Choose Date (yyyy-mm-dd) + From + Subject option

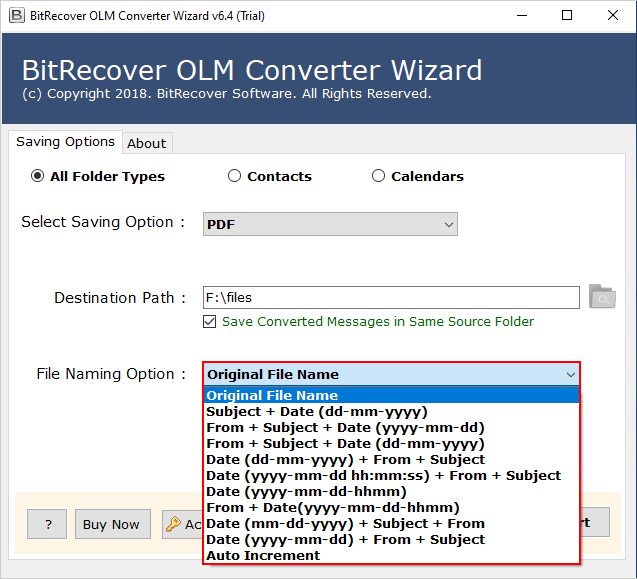391,540
